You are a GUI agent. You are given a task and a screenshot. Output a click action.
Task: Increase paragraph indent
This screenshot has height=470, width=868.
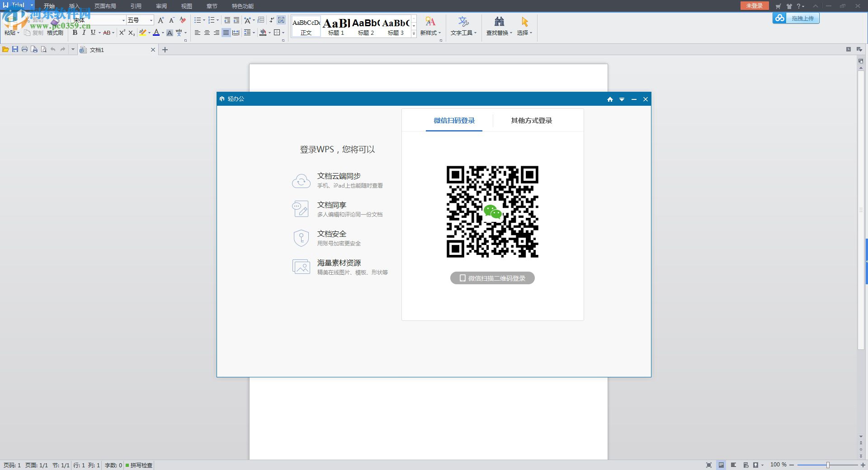point(236,20)
